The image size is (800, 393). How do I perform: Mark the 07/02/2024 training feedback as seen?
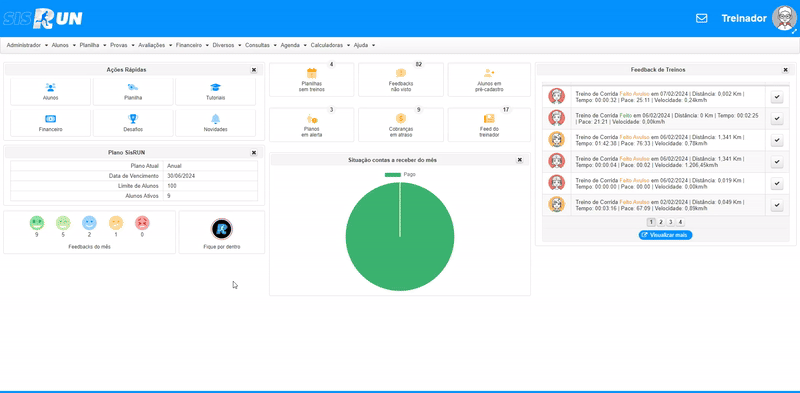777,97
